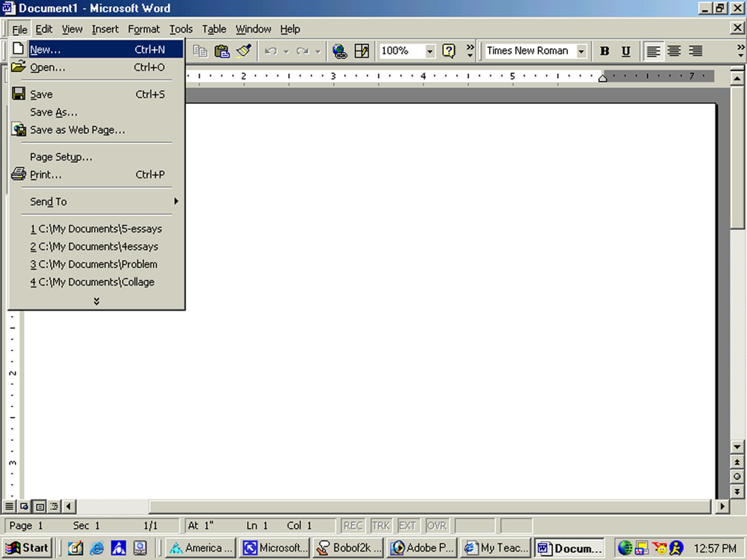Click the vertical scrollbar down arrow
Screen dimensions: 747x560
(x=737, y=447)
